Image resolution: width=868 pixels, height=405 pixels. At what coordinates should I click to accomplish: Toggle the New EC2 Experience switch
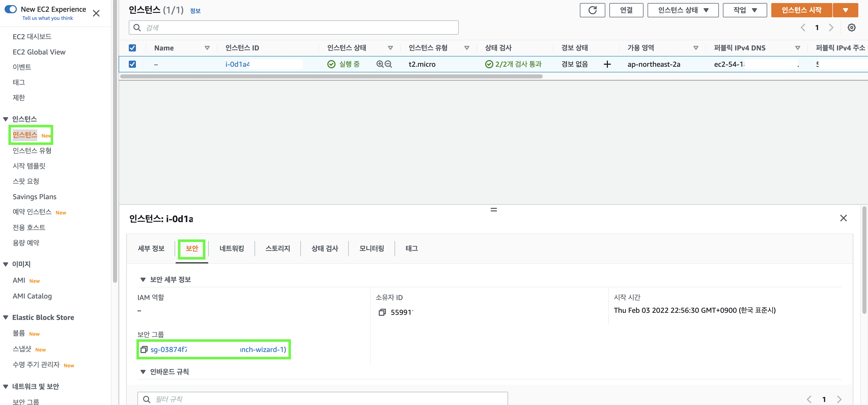point(11,9)
